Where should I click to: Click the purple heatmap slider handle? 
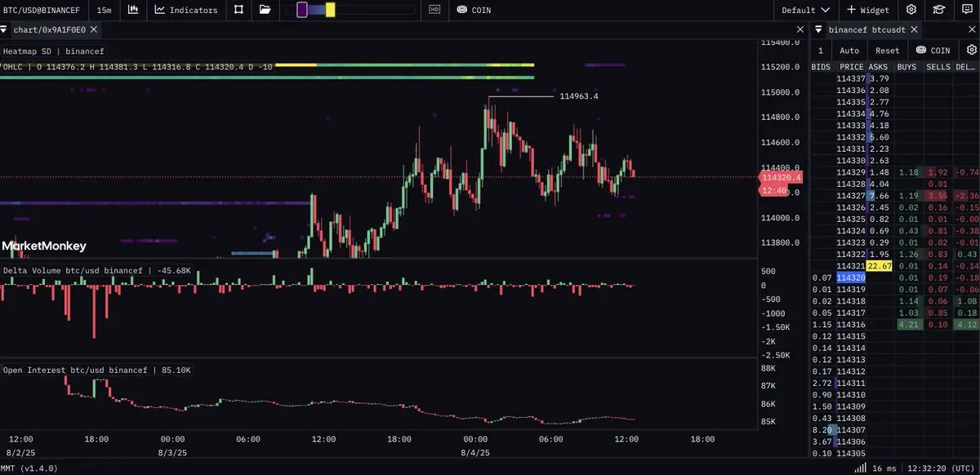(x=301, y=10)
